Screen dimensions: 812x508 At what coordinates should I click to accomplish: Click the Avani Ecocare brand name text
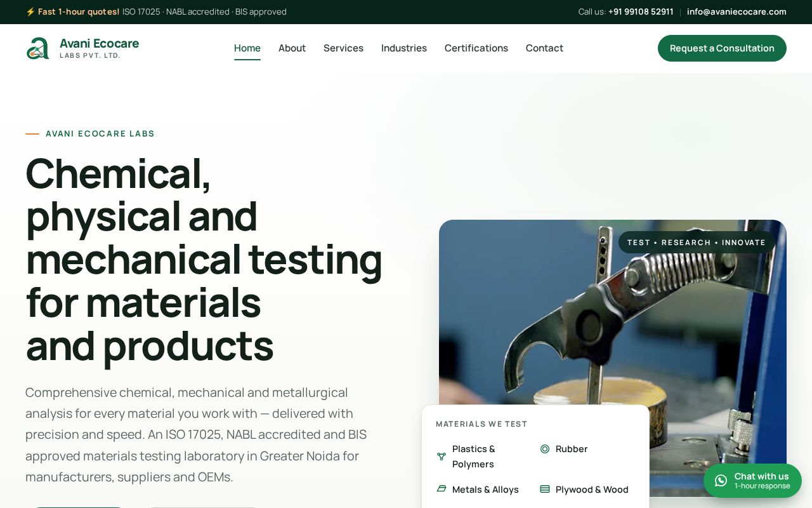click(x=99, y=43)
